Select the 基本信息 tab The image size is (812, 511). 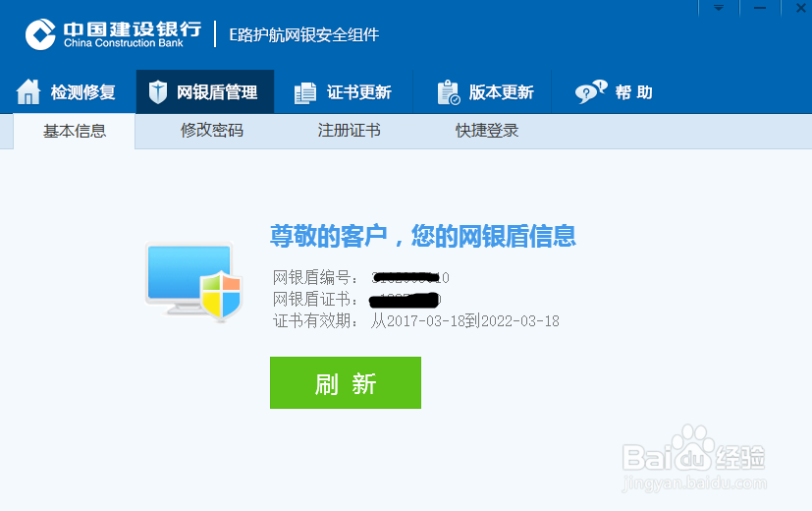coord(74,131)
